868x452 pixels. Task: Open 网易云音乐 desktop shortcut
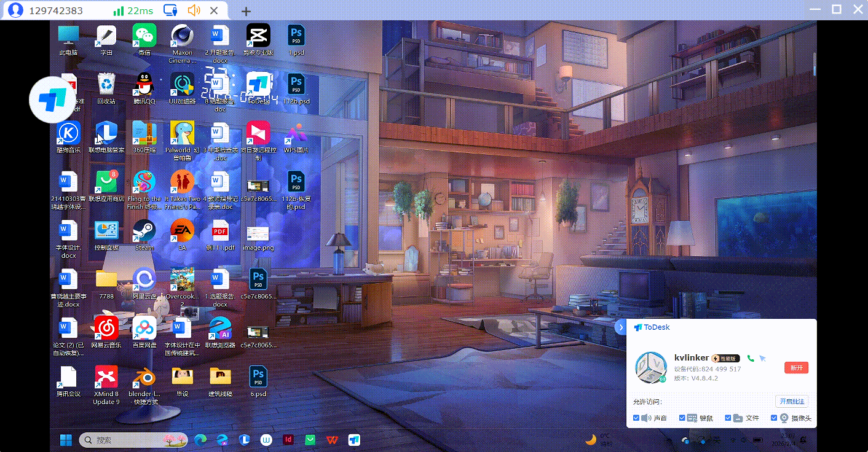106,332
